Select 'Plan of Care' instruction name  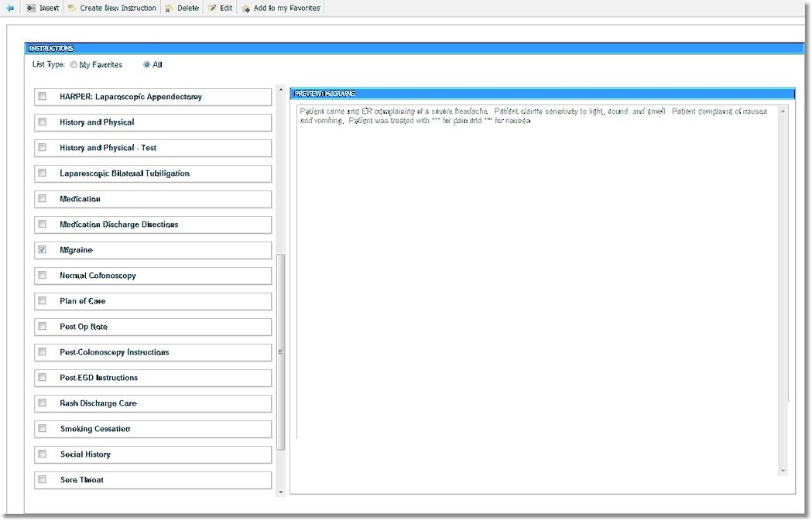point(82,301)
